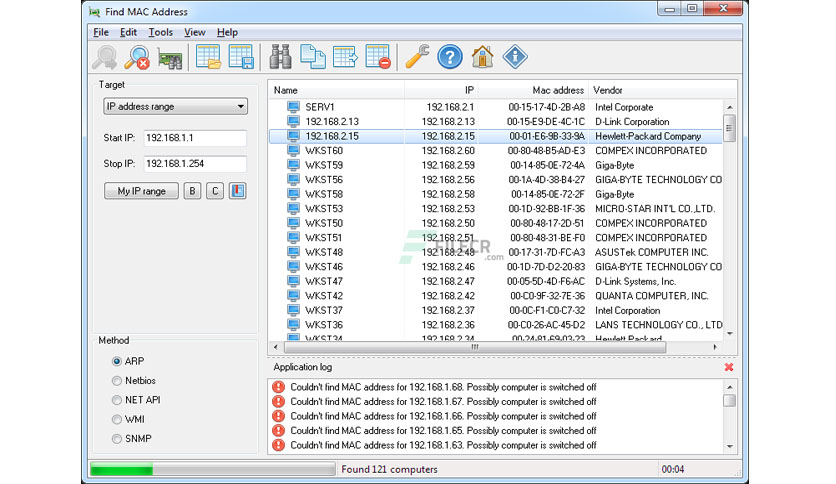836x484 pixels.
Task: Click vendor QUANTA COMPUTER, INC.
Action: pyautogui.click(x=652, y=296)
